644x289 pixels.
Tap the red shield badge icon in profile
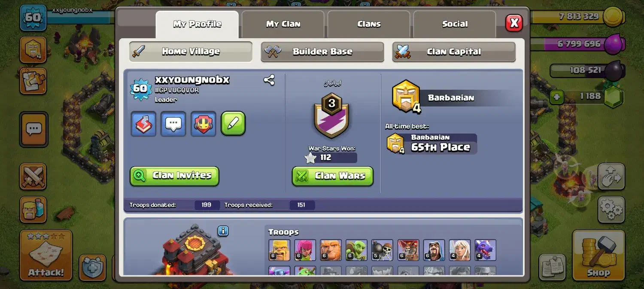[203, 124]
